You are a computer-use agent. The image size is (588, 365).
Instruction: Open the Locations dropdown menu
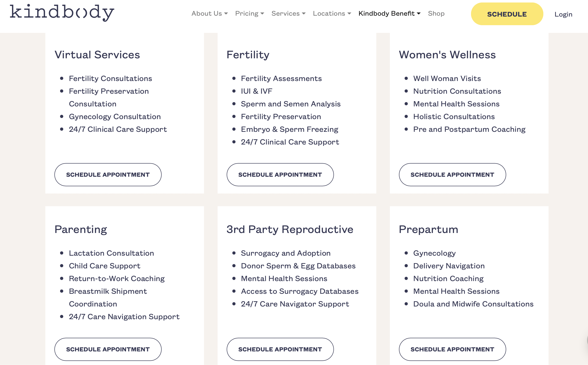click(332, 14)
